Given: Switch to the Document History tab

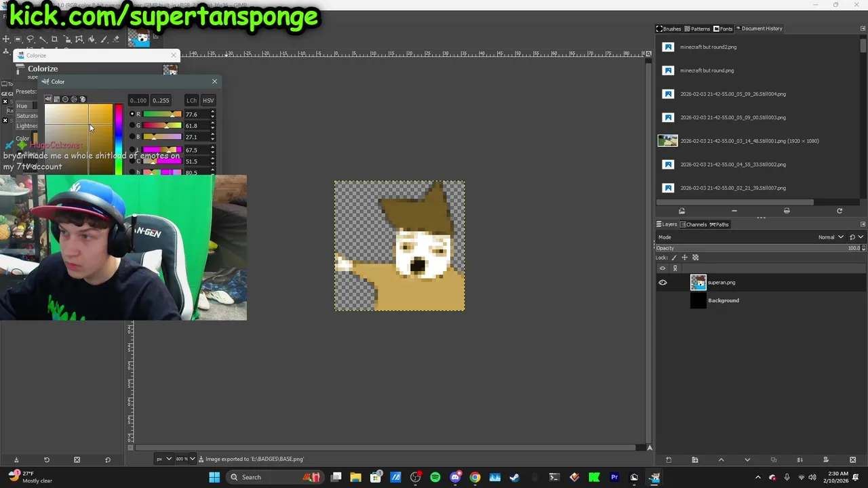Looking at the screenshot, I should (x=759, y=28).
